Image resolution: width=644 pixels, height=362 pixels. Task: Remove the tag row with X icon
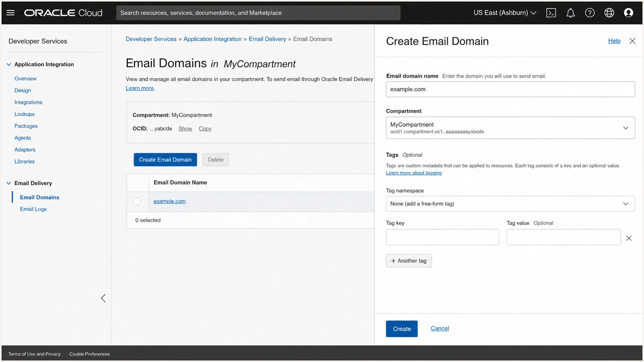[x=629, y=238]
